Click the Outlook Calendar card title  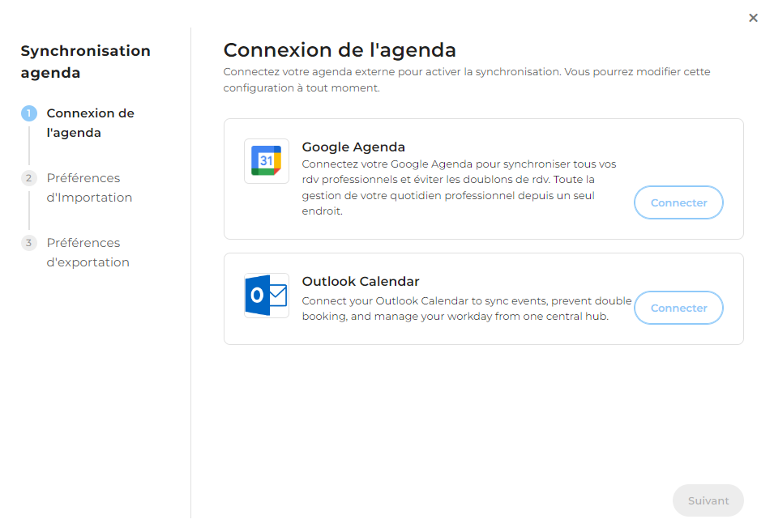pos(361,281)
